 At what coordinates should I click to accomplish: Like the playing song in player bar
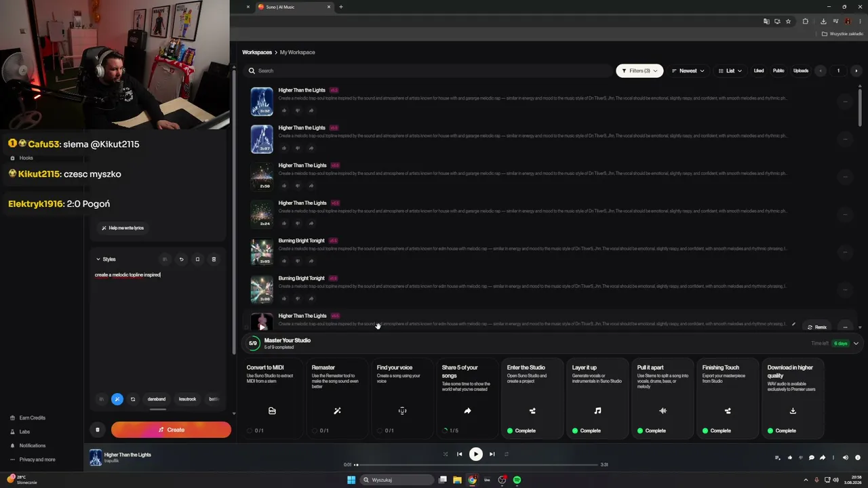pyautogui.click(x=790, y=457)
